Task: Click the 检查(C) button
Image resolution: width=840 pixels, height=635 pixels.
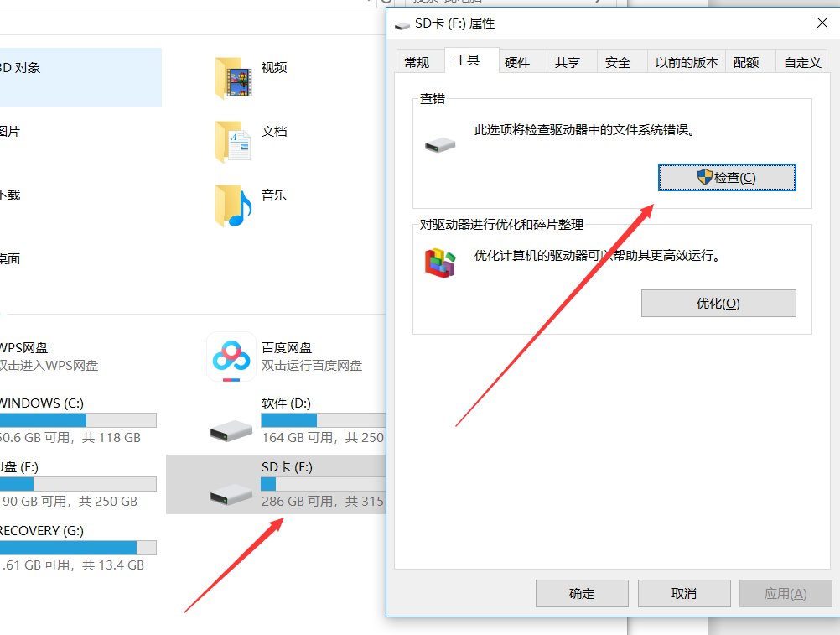Action: (x=726, y=177)
